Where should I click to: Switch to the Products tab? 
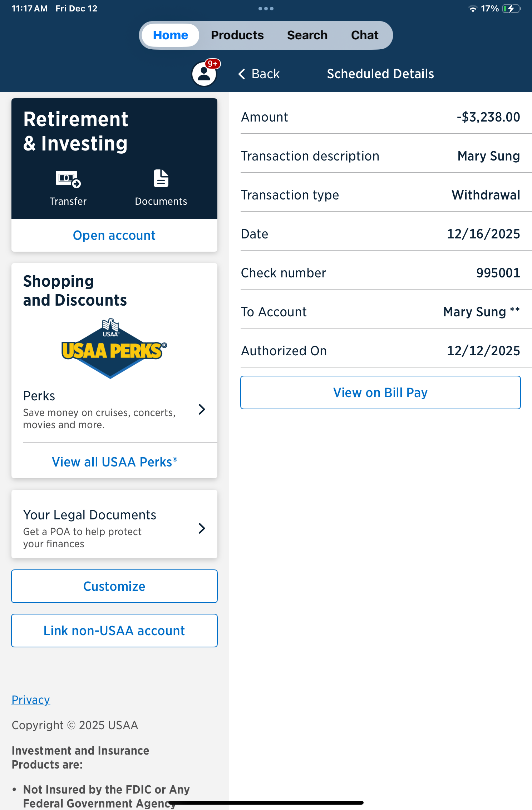237,35
